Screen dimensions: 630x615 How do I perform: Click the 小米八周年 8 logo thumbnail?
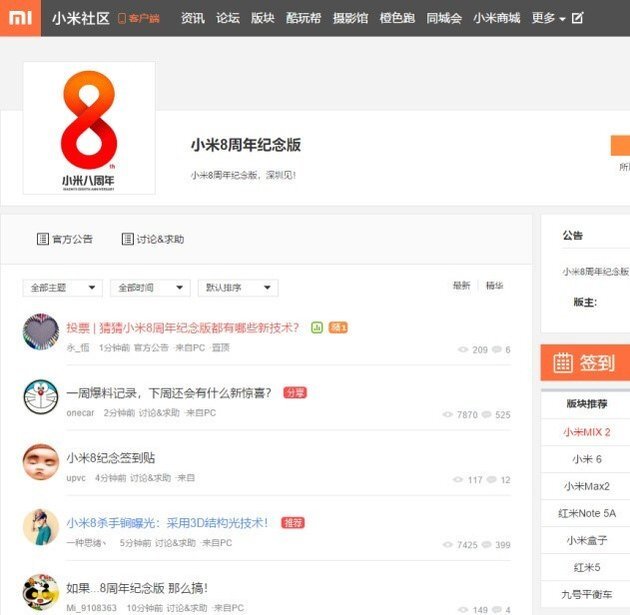coord(89,127)
